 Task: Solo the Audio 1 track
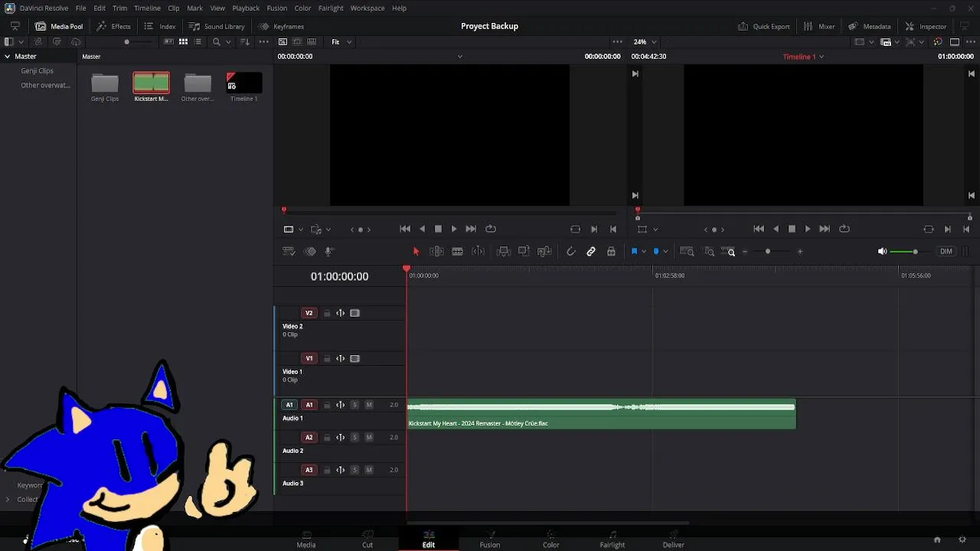click(x=354, y=405)
